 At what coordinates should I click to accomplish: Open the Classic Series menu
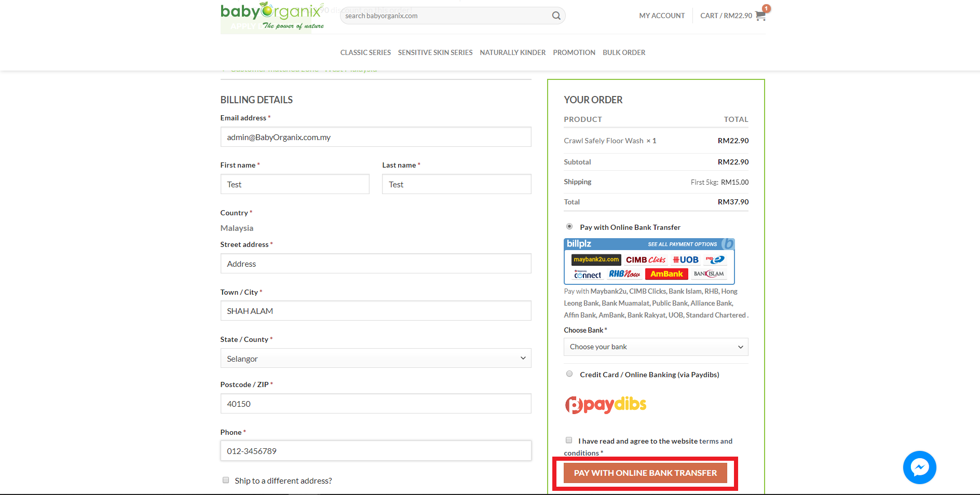point(365,52)
